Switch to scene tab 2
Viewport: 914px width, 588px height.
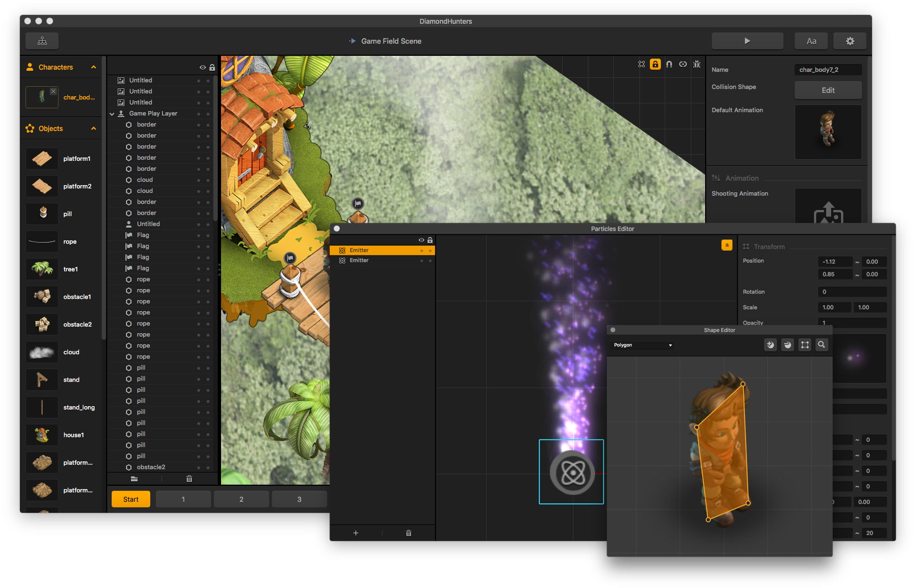pyautogui.click(x=241, y=500)
